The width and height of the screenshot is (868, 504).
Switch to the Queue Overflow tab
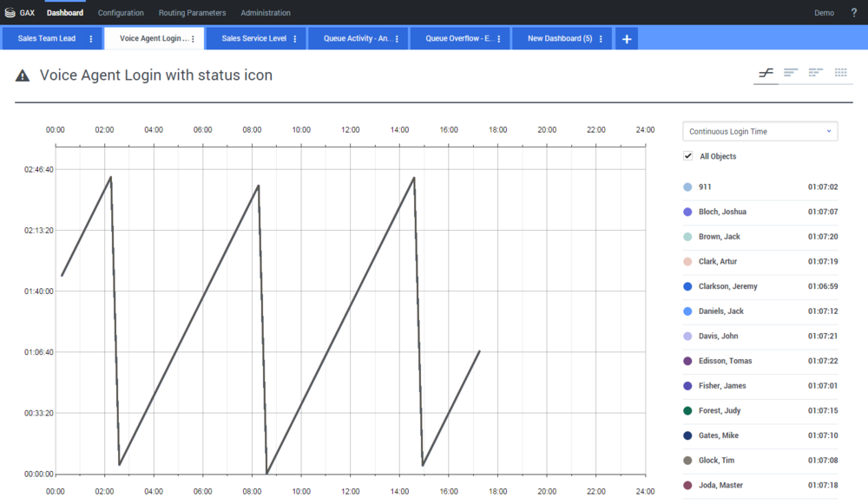click(459, 38)
